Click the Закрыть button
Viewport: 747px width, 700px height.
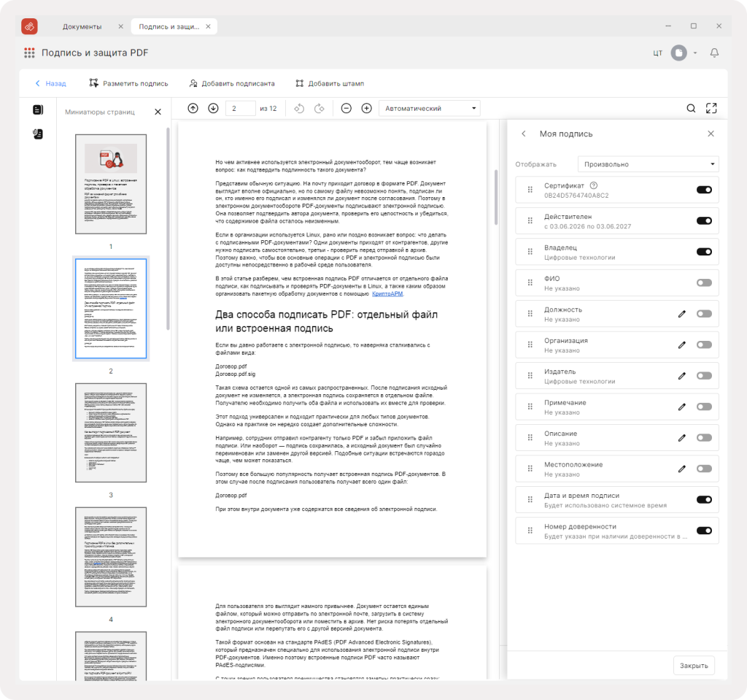694,666
